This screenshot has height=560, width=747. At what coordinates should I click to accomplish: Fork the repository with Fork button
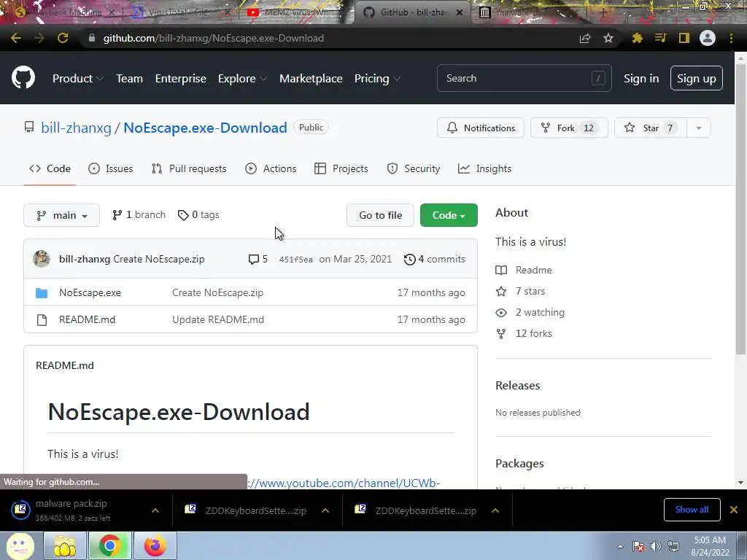[569, 128]
